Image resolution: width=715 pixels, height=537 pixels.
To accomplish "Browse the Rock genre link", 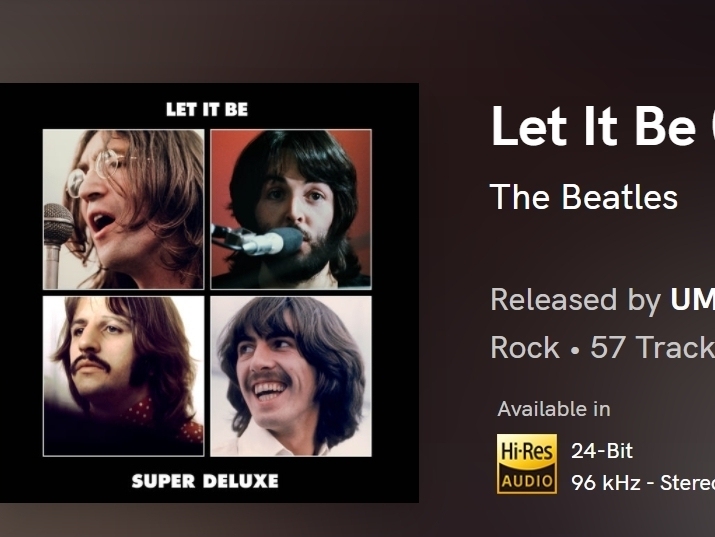I will click(525, 348).
